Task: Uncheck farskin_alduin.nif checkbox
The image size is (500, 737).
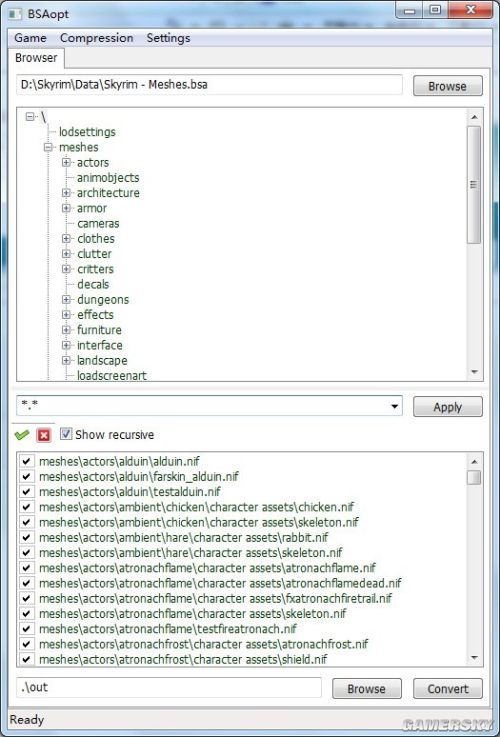Action: (x=26, y=476)
